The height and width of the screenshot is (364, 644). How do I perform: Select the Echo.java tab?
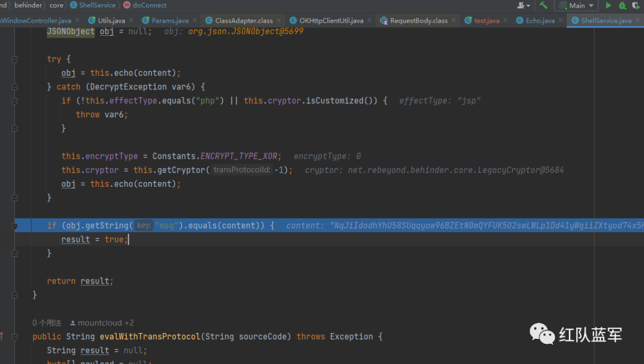click(540, 20)
